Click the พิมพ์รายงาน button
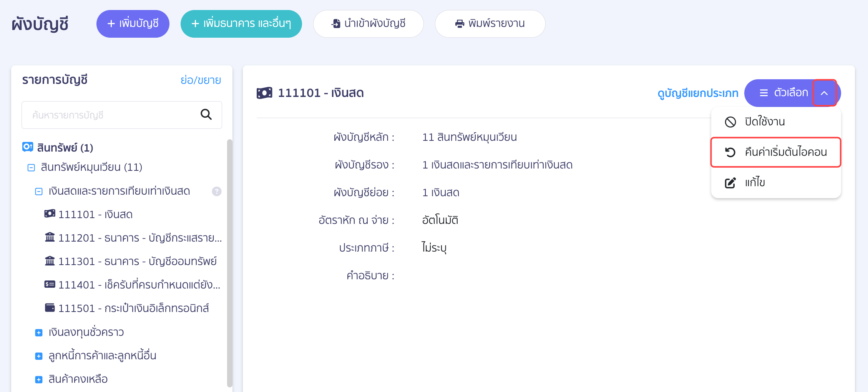The image size is (868, 392). (490, 23)
